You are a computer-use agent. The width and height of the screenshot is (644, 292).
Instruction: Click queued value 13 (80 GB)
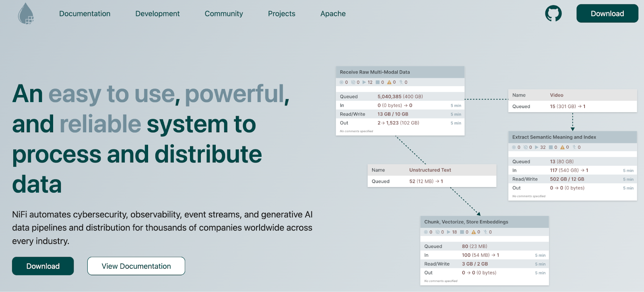tap(562, 162)
